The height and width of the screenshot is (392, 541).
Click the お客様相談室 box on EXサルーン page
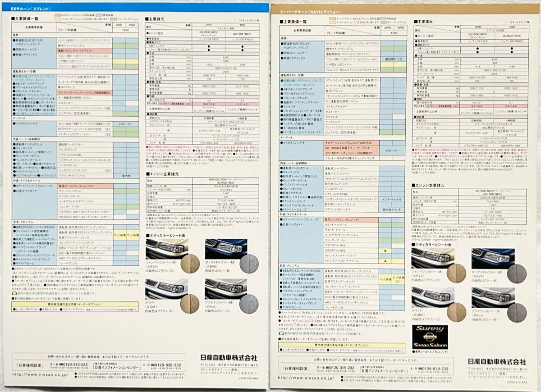tap(29, 365)
